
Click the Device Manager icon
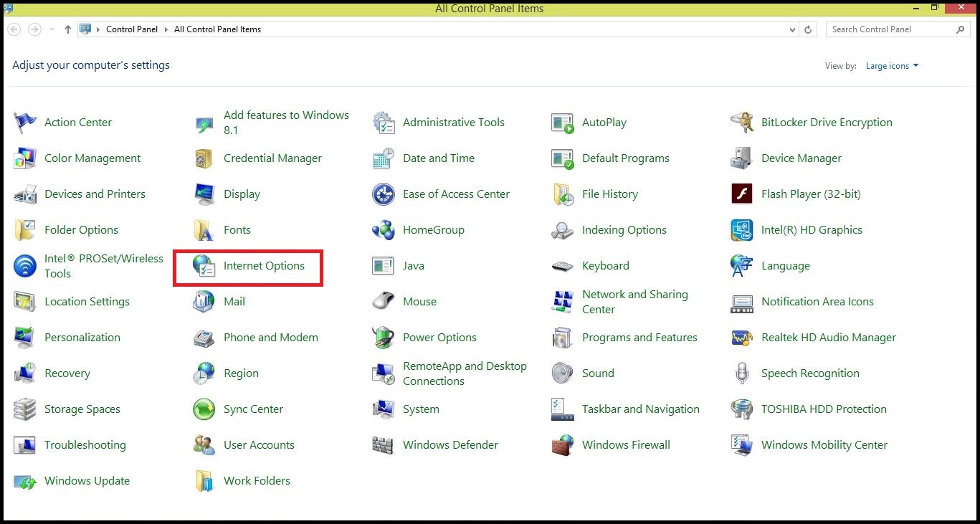coord(741,158)
